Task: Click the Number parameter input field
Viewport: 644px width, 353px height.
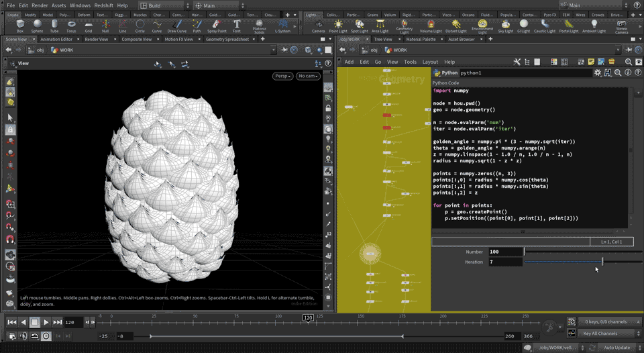Action: coord(505,252)
